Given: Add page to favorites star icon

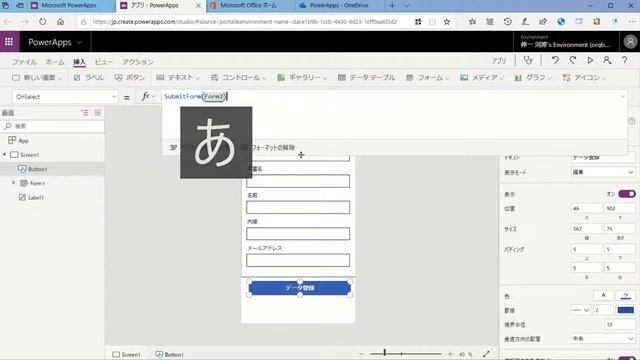Looking at the screenshot, I should [447, 22].
